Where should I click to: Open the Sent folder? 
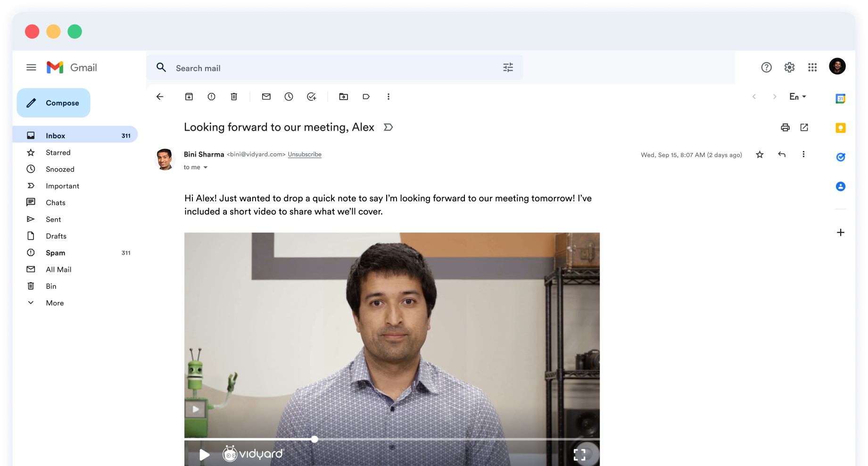(53, 219)
